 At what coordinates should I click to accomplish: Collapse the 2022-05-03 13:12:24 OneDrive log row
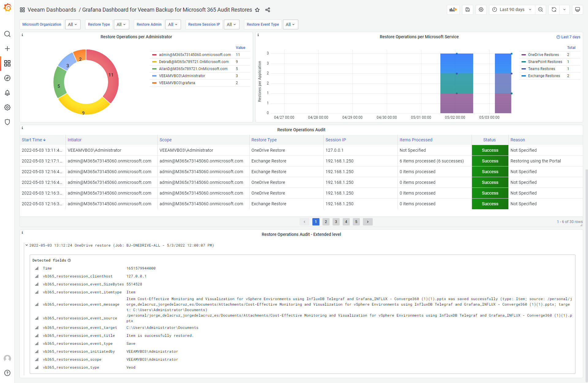(27, 245)
